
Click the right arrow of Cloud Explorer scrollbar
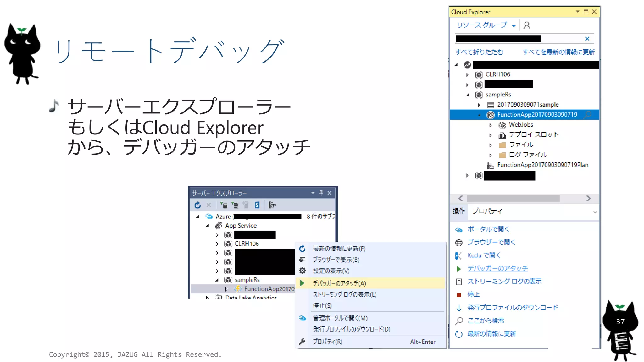[588, 198]
